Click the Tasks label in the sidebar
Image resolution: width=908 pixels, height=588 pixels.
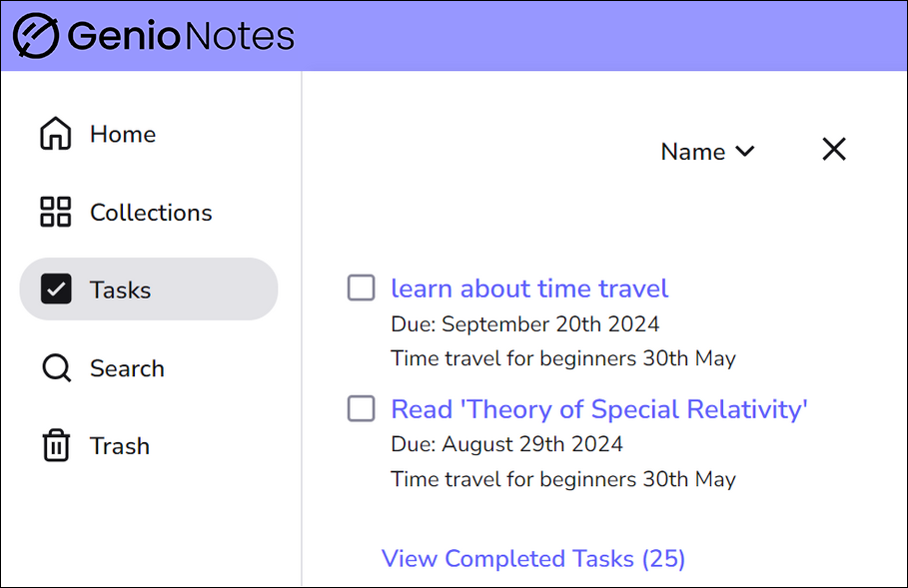(120, 290)
